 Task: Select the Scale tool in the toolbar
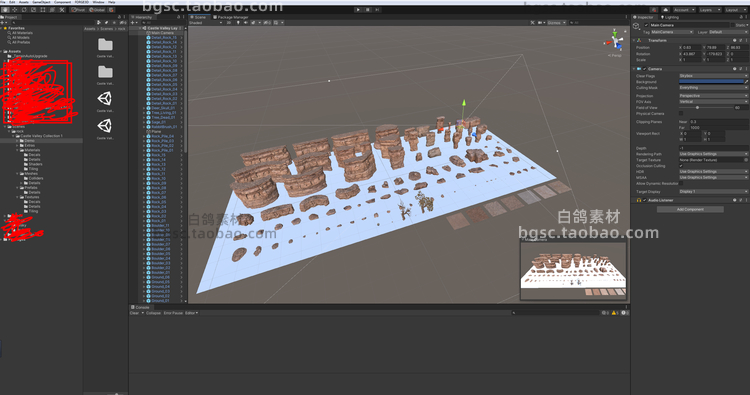(x=33, y=10)
